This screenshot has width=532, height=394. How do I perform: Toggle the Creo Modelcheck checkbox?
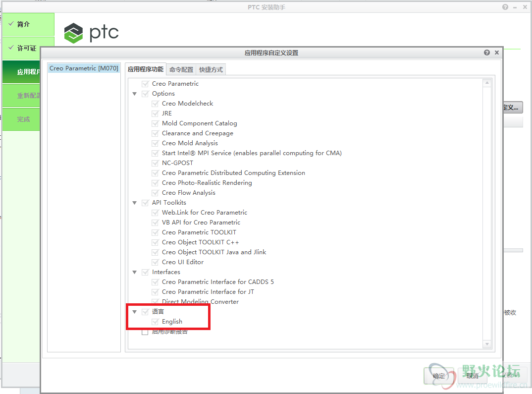[155, 104]
